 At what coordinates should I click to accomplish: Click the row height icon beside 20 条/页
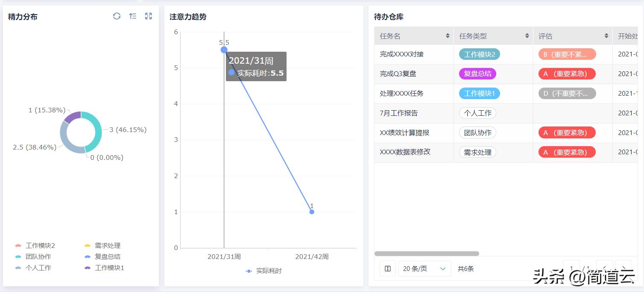click(388, 269)
